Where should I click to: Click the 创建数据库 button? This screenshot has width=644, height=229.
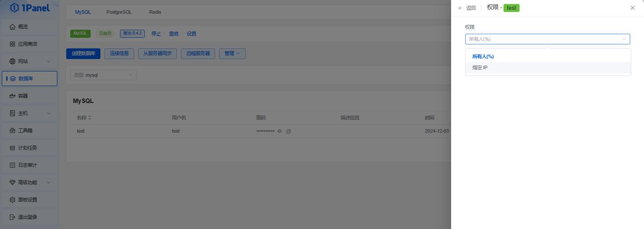tap(83, 54)
